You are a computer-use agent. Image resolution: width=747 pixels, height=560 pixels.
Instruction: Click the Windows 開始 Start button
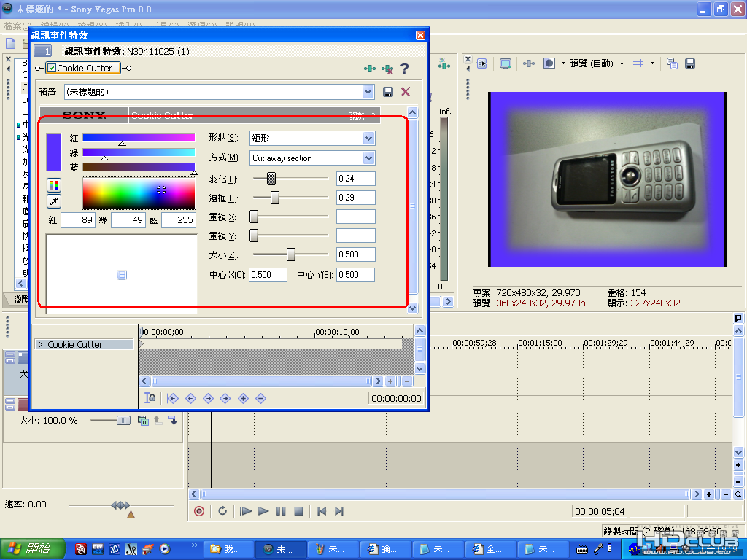pyautogui.click(x=31, y=549)
